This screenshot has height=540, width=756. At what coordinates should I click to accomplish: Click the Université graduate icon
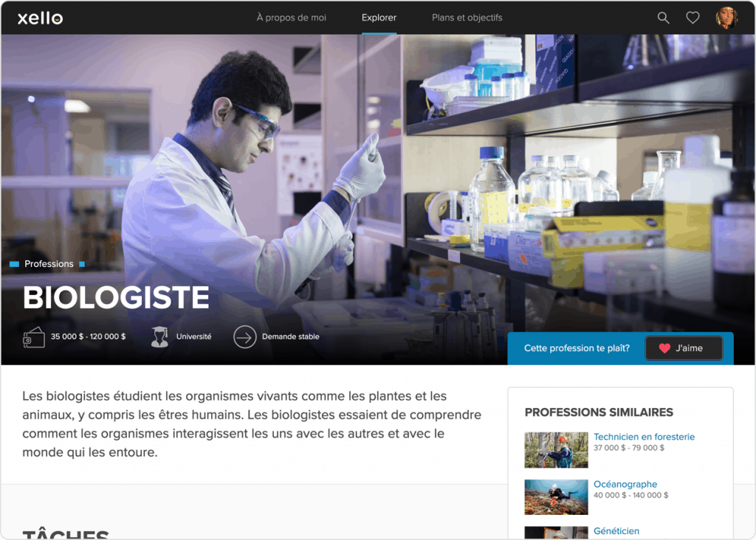click(159, 337)
